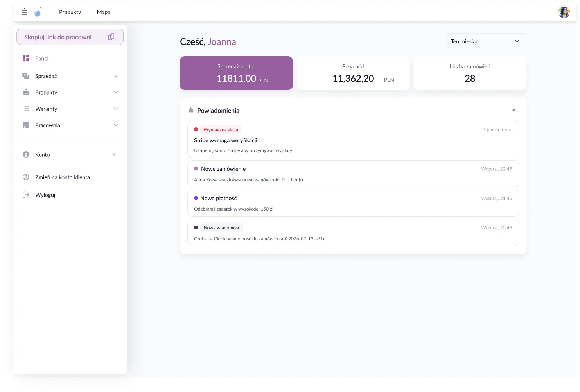Click Zmień na konto klienta link

point(63,177)
